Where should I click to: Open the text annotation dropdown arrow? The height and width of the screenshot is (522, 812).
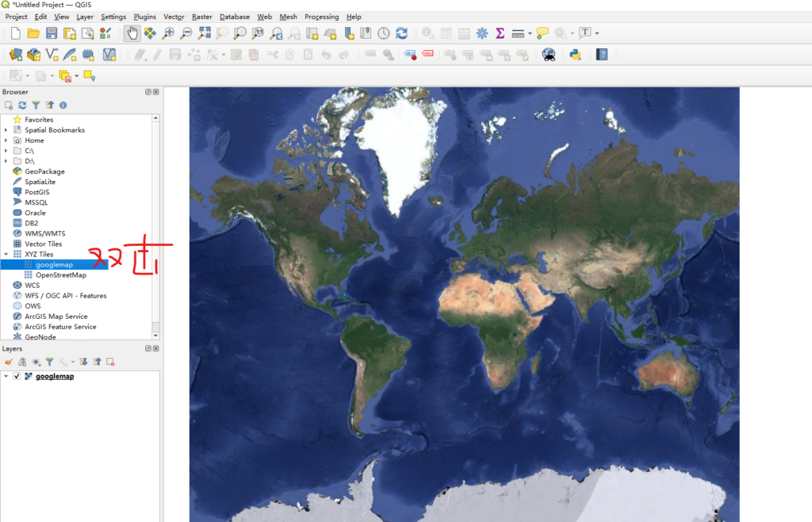[596, 33]
